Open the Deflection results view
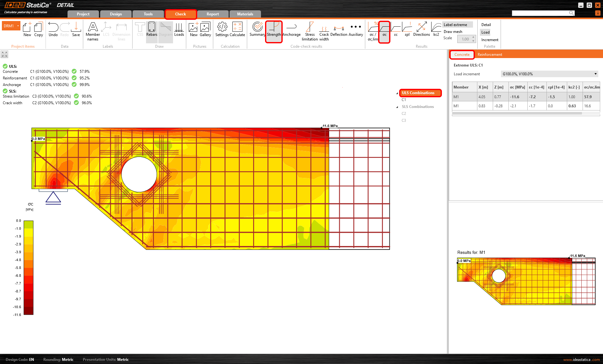603x364 pixels. pyautogui.click(x=339, y=29)
